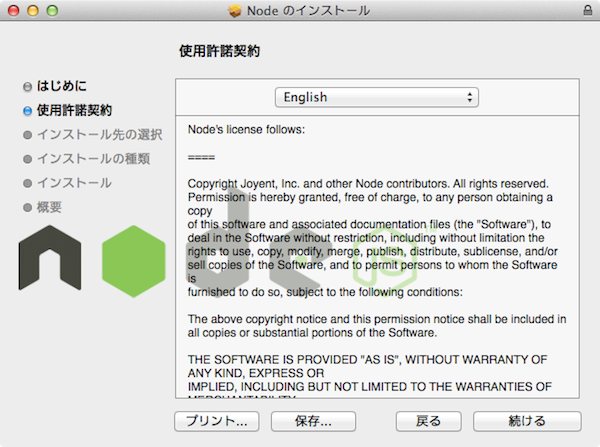Click the 戻る (Back) button
The width and height of the screenshot is (600, 447).
pyautogui.click(x=428, y=421)
